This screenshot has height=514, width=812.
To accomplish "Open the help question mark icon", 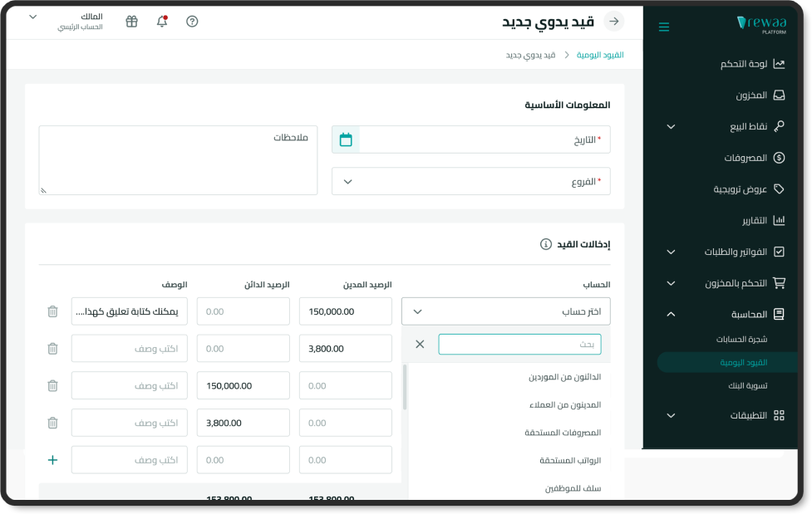I will (x=192, y=22).
